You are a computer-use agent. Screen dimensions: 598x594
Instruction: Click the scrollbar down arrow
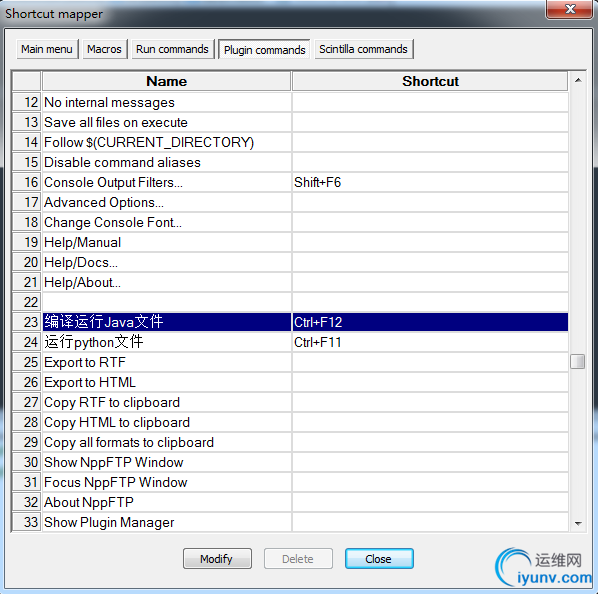(578, 523)
